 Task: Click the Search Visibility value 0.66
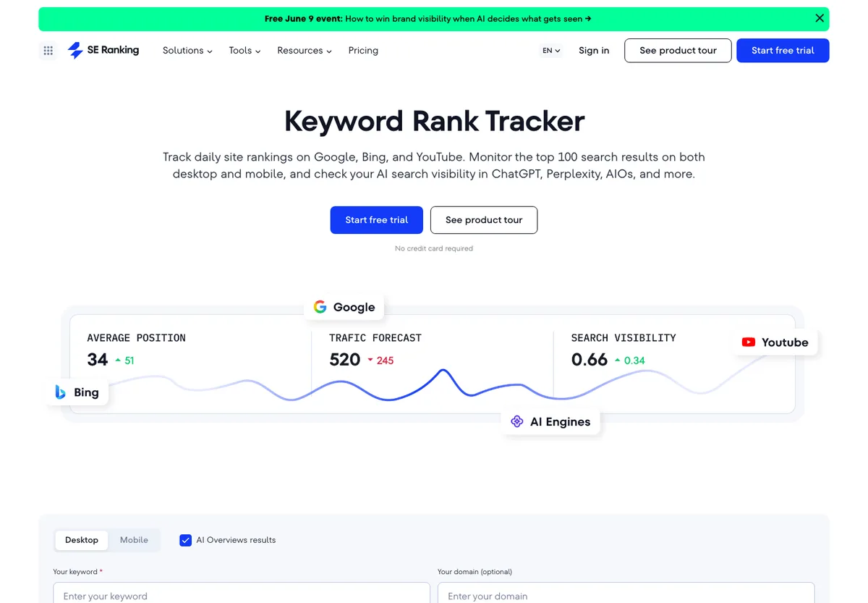pyautogui.click(x=590, y=360)
